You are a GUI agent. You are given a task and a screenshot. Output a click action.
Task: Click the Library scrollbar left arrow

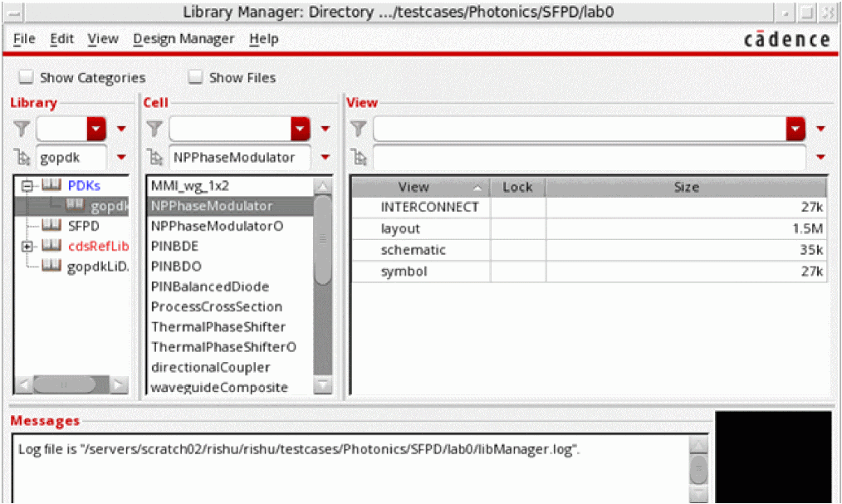tap(23, 384)
